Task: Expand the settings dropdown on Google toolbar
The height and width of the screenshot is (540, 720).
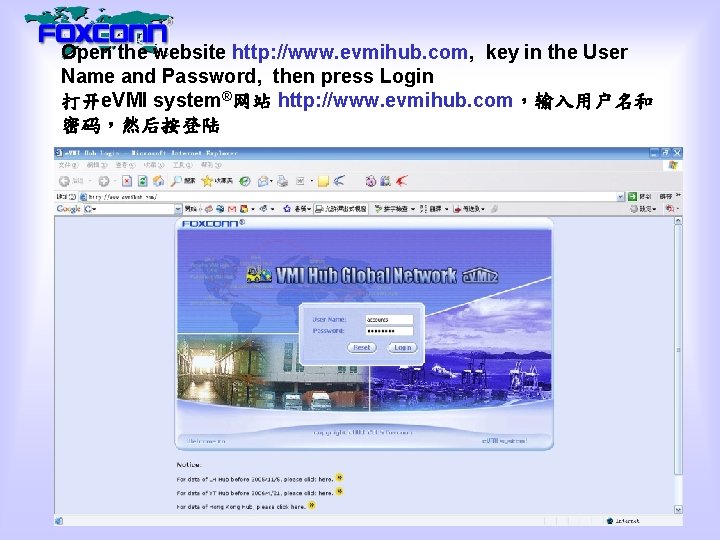Action: click(654, 209)
